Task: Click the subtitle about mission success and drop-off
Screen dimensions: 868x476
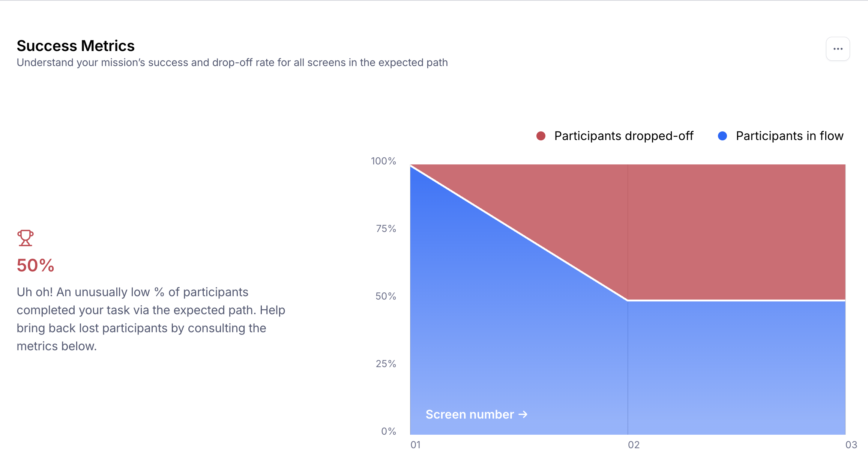Action: [232, 62]
